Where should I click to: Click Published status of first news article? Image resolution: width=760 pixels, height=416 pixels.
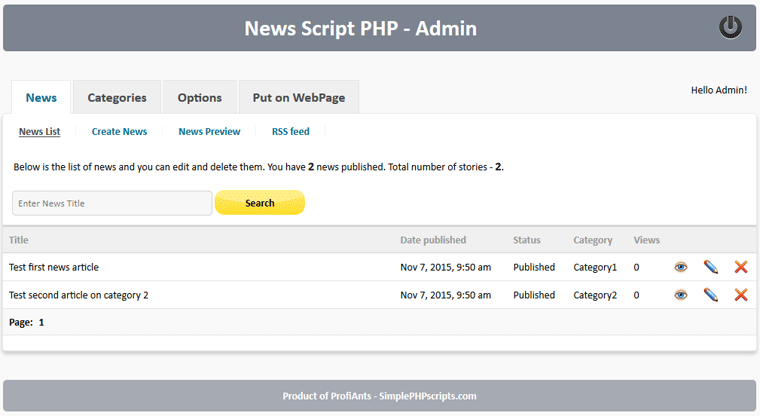click(534, 267)
